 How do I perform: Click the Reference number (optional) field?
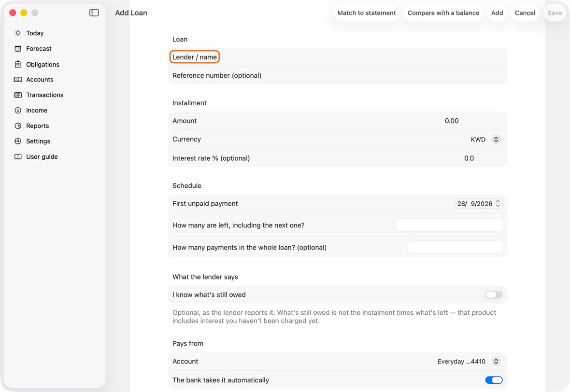(x=337, y=75)
